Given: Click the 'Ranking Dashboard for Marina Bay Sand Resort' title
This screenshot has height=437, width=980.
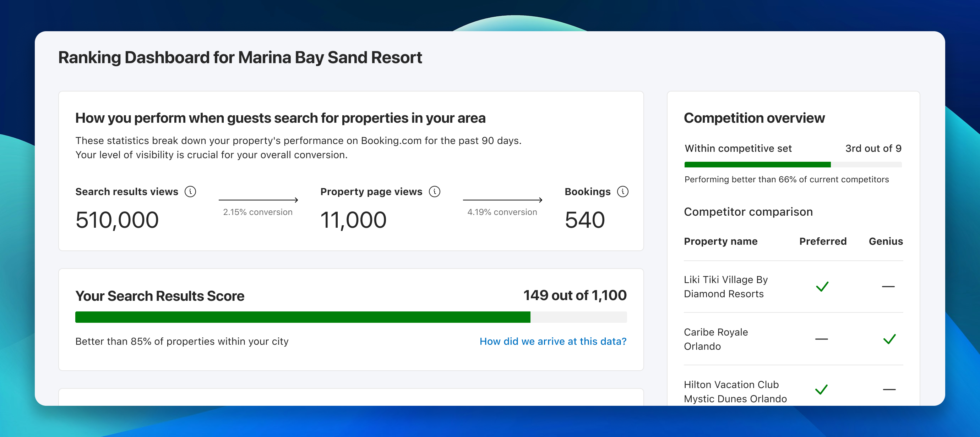Looking at the screenshot, I should pyautogui.click(x=240, y=58).
